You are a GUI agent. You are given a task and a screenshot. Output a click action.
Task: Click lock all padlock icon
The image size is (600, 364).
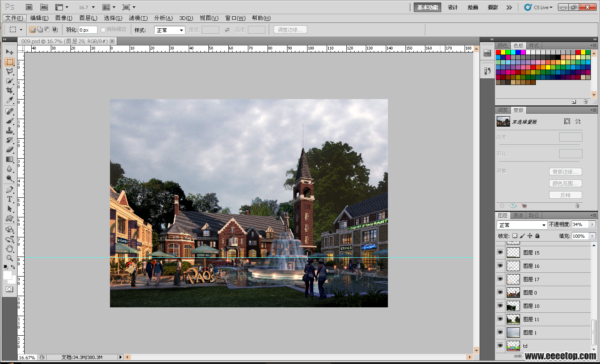point(537,236)
